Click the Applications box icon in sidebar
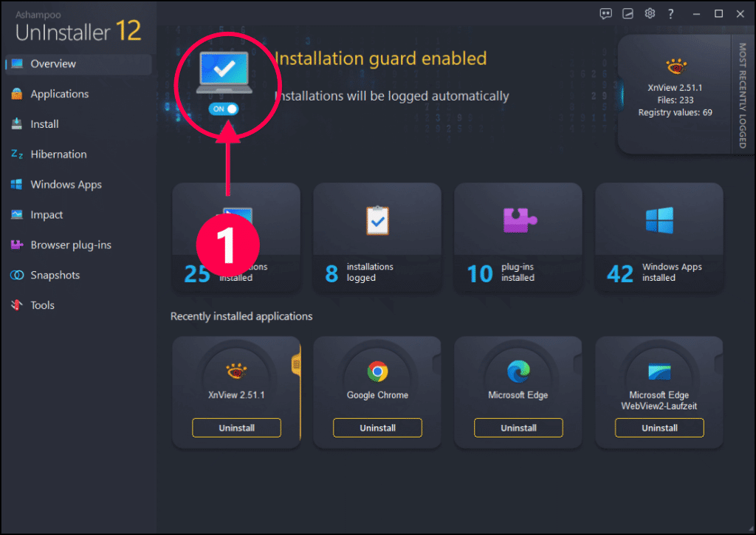Screen dimensions: 756x535 [x=17, y=94]
